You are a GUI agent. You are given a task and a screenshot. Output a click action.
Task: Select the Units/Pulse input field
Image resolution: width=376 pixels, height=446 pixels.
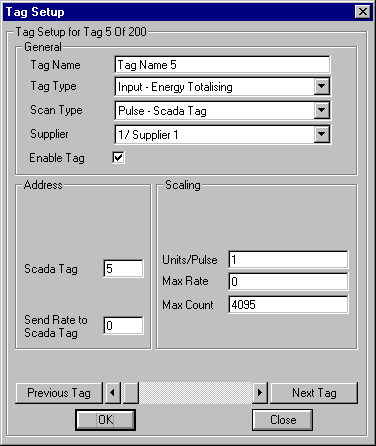coord(288,260)
